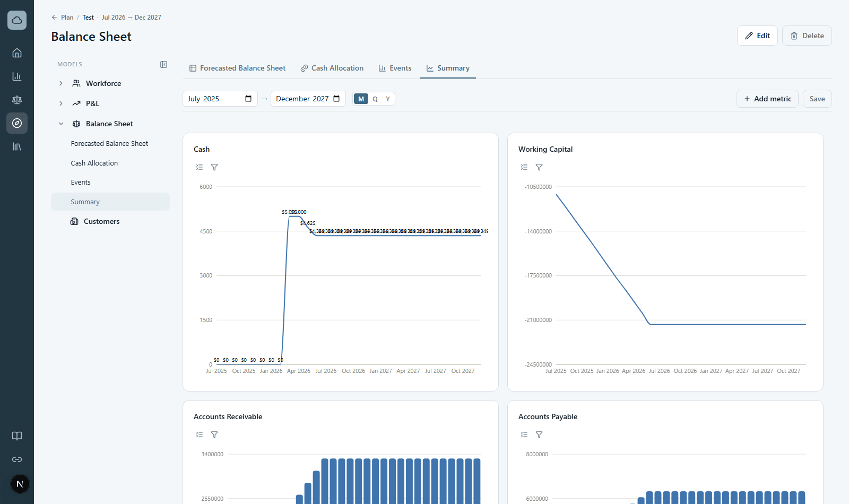
Task: Click the Accounts Receivable chart title
Action: pos(228,417)
